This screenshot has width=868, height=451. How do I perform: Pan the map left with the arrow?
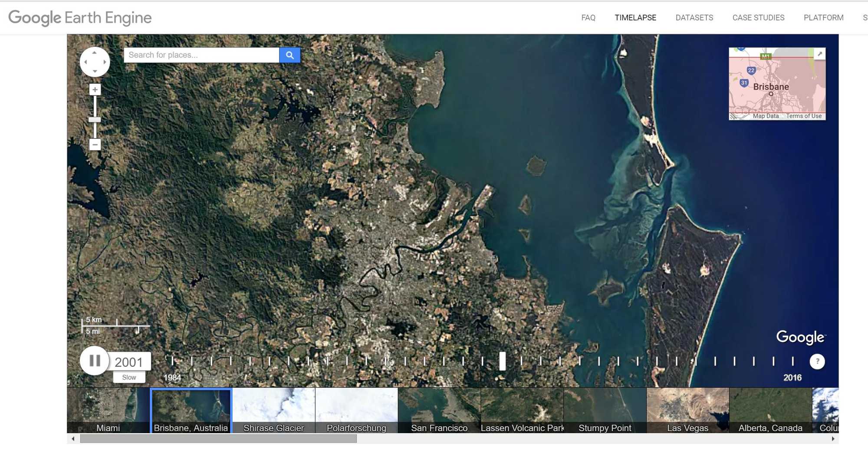point(85,62)
